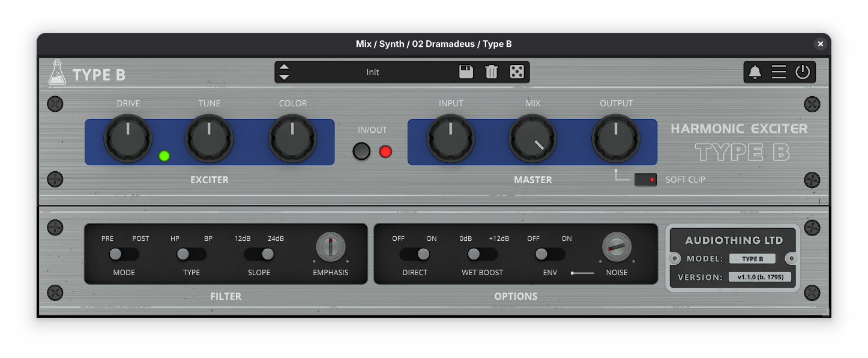868x358 pixels.
Task: Toggle the ENV switch on
Action: [x=550, y=255]
